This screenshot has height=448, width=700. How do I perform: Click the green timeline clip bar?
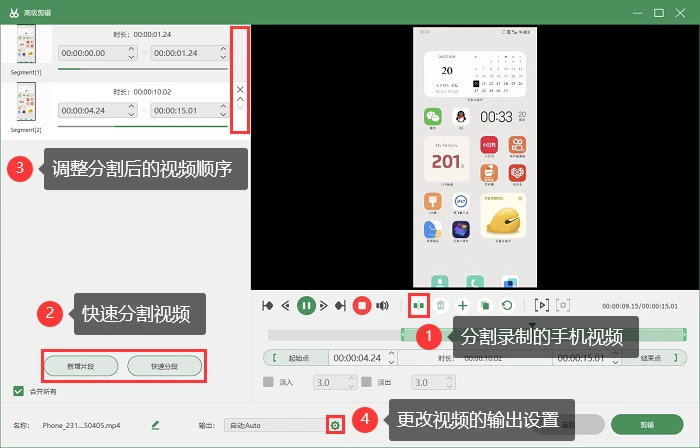[543, 335]
